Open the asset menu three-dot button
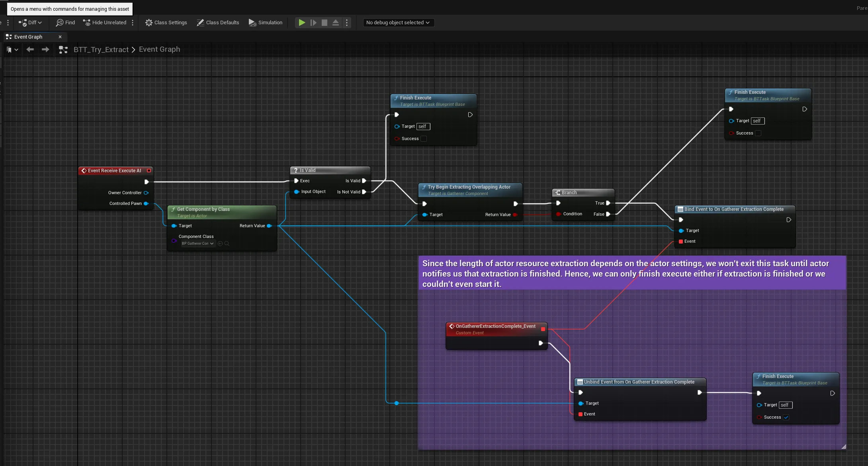This screenshot has height=466, width=868. tap(8, 23)
